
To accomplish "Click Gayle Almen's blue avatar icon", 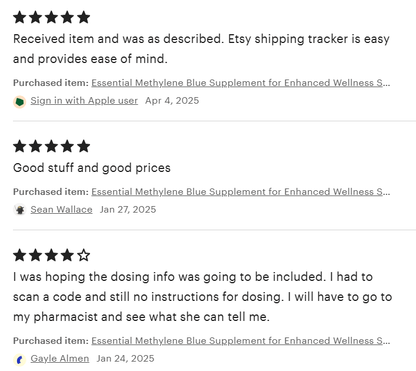I will coord(20,359).
